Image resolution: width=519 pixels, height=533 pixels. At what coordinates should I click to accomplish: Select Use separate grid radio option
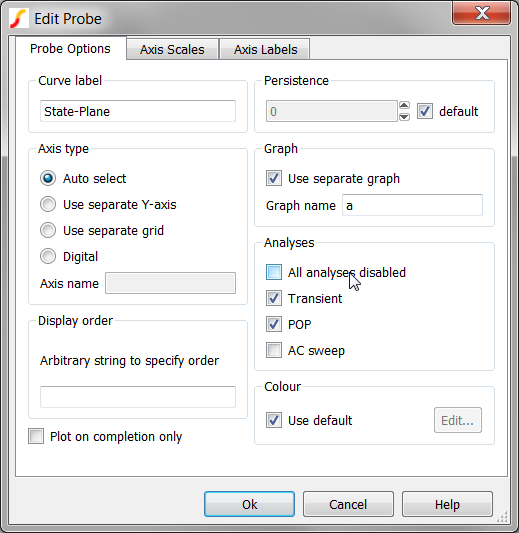pos(48,230)
